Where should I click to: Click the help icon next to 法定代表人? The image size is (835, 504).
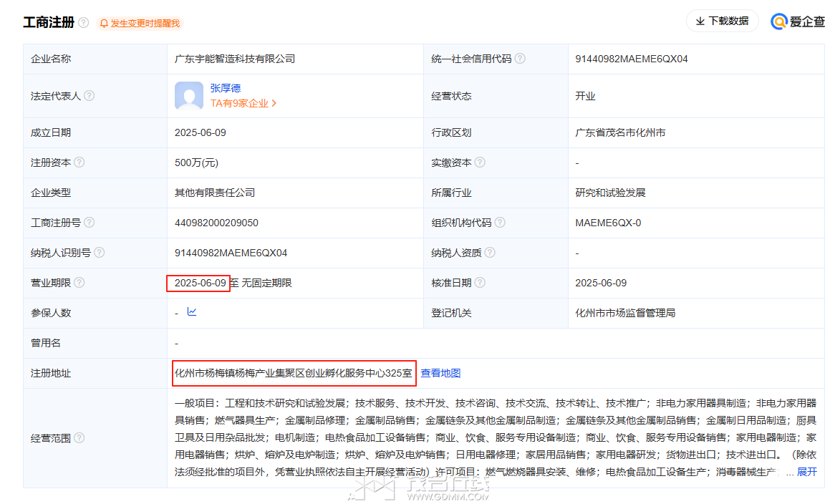point(90,96)
